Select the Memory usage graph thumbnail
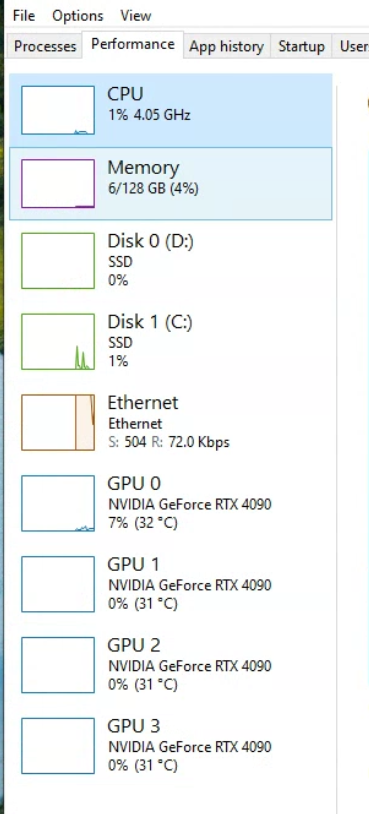Image resolution: width=369 pixels, height=814 pixels. point(58,183)
